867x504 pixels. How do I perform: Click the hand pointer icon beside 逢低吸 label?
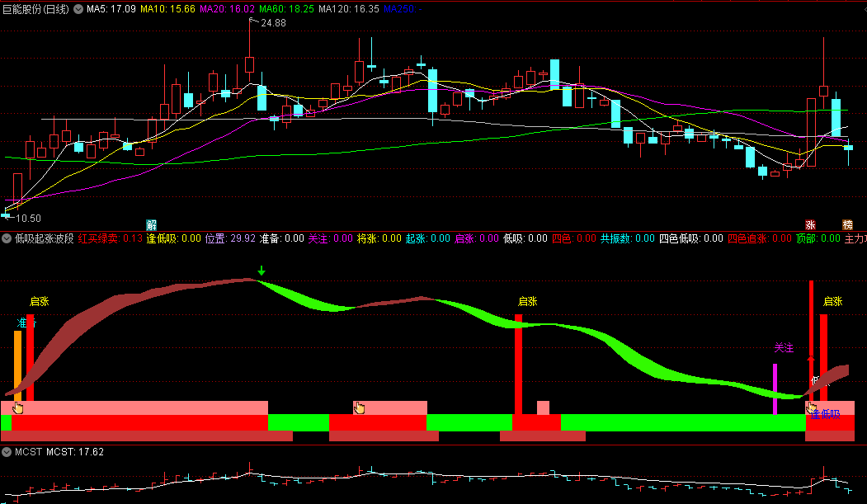click(811, 407)
